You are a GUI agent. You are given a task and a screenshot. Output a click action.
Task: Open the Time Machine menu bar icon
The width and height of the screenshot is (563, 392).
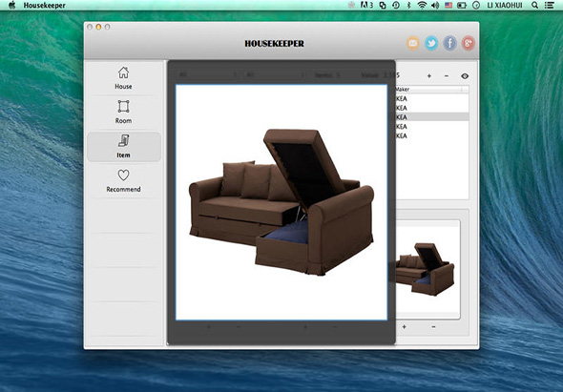pyautogui.click(x=396, y=5)
